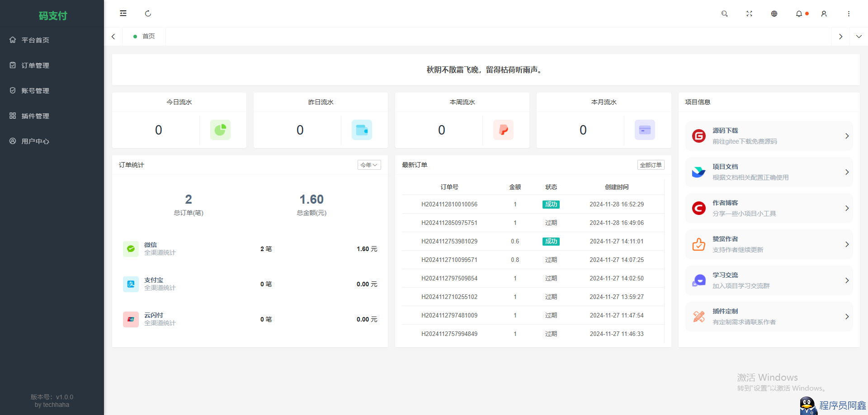Open the 学习交流 link title

tap(725, 275)
